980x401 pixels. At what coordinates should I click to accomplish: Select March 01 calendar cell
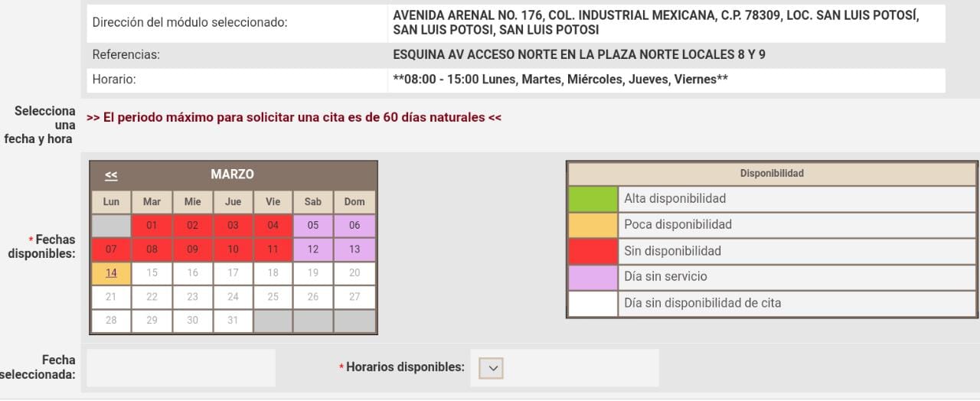[x=152, y=226]
